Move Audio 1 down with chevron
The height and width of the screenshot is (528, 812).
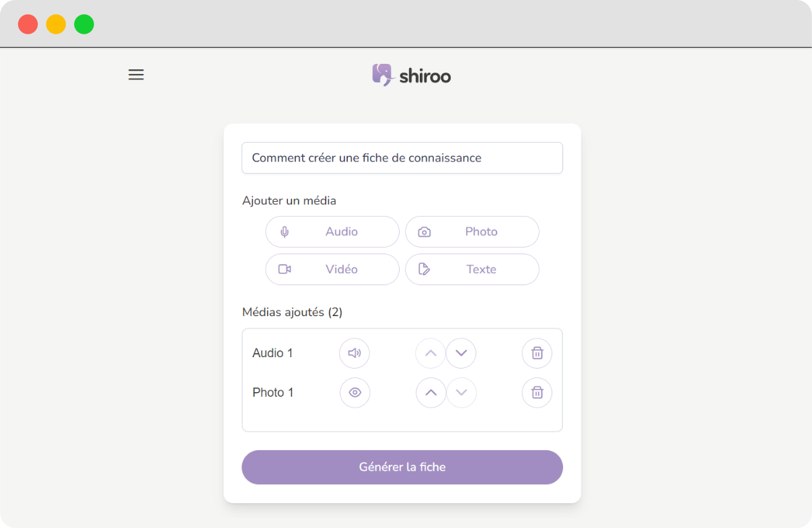[461, 353]
